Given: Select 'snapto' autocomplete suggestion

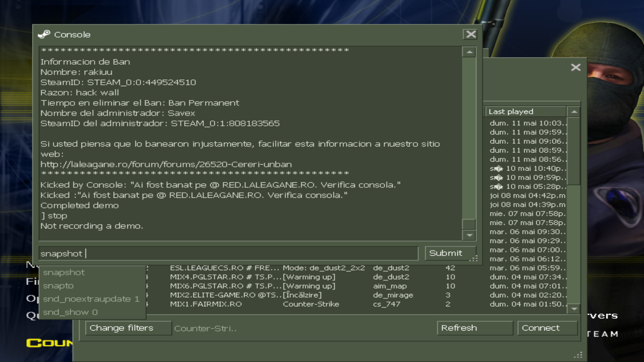Looking at the screenshot, I should (x=58, y=286).
